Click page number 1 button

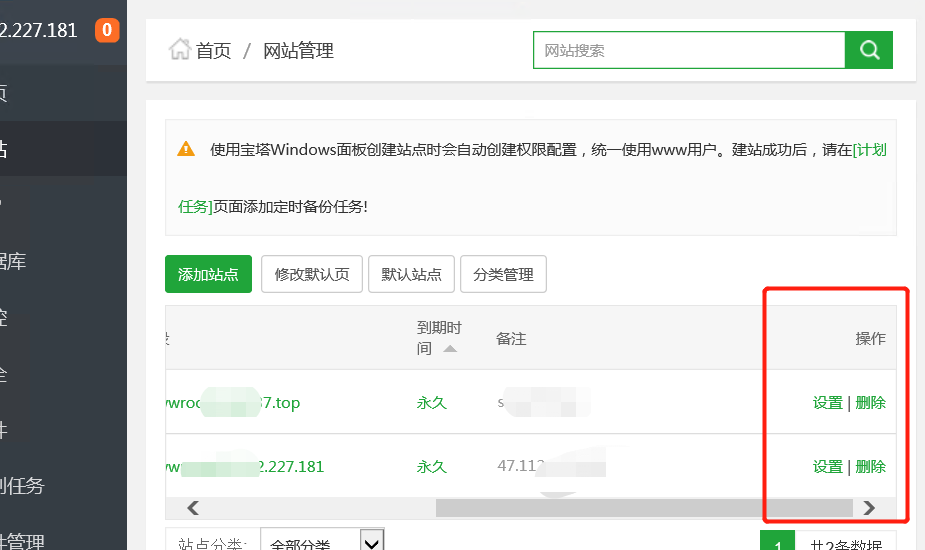coord(778,542)
